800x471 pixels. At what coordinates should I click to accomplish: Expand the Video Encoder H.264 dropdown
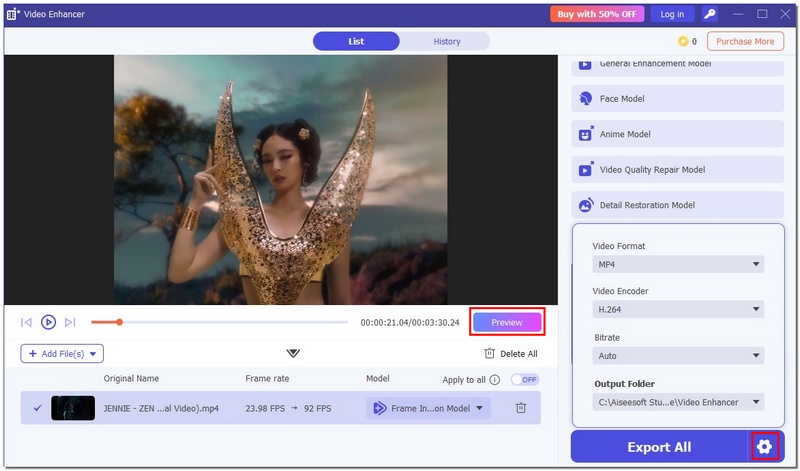point(677,310)
